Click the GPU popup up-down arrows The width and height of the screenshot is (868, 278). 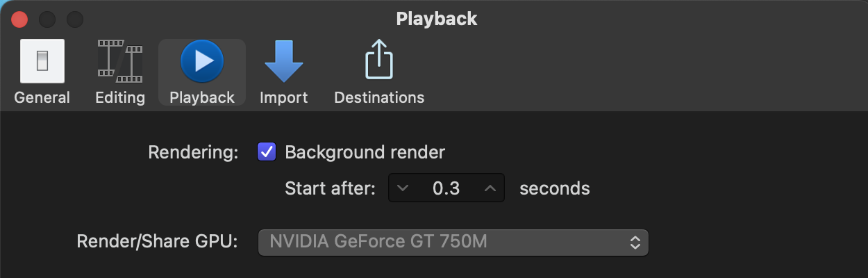(635, 243)
